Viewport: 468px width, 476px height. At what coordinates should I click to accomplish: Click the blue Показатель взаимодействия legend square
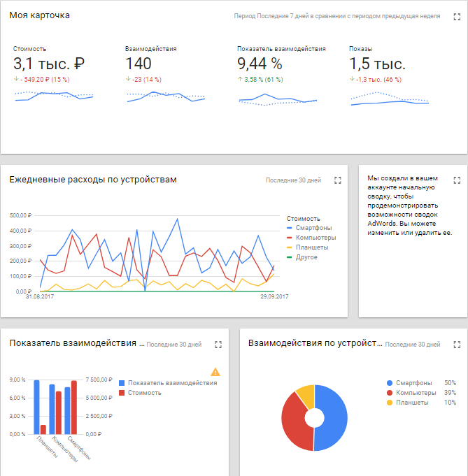coord(122,383)
